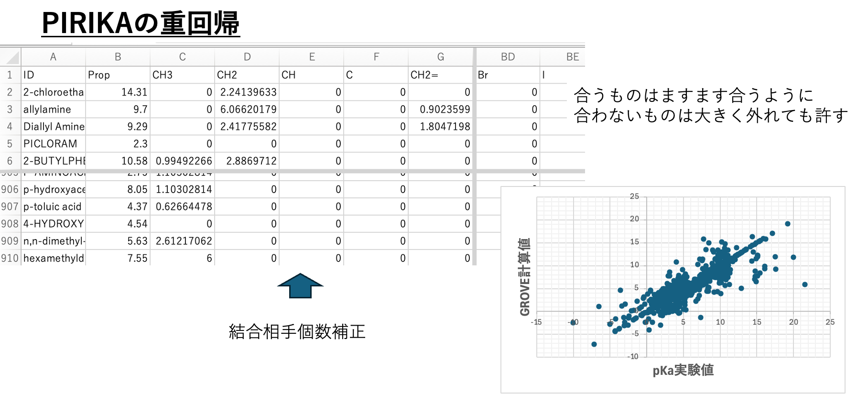
Task: Select the 'n,n-dimethyl-' cell
Action: click(x=53, y=241)
